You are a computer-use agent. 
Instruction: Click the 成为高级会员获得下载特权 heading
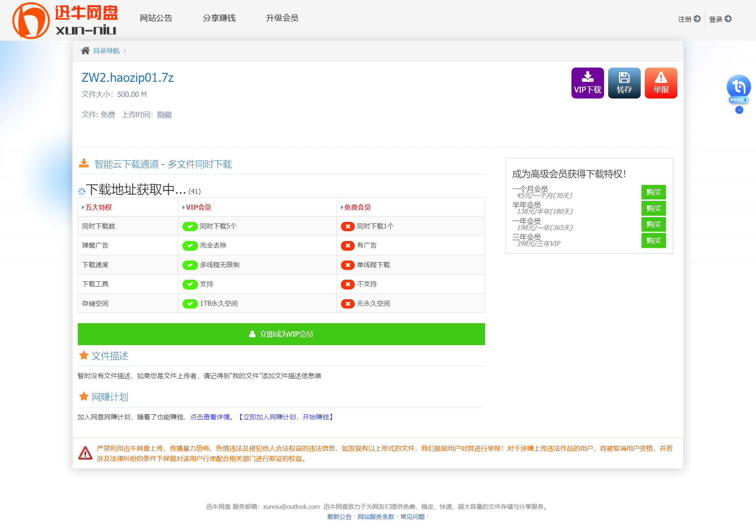(569, 174)
